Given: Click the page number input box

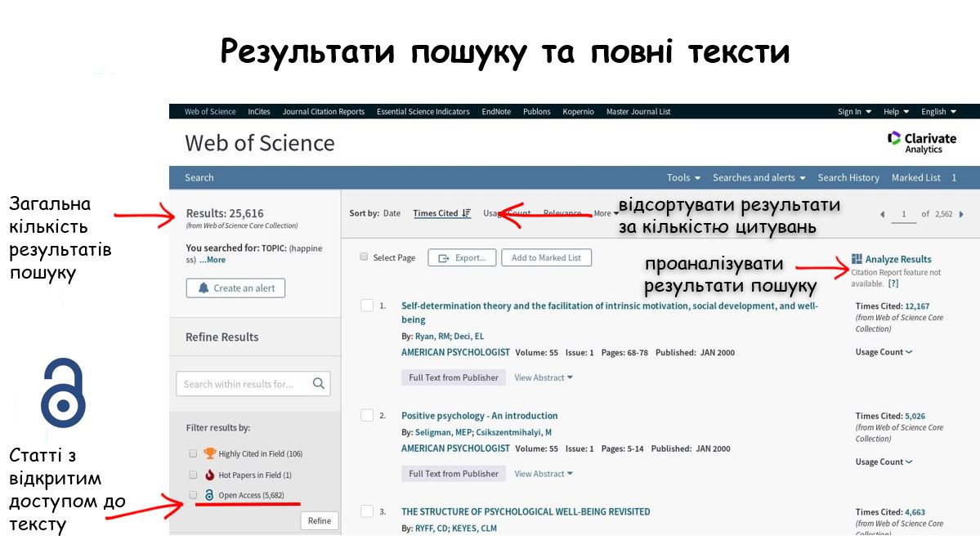Looking at the screenshot, I should click(903, 214).
